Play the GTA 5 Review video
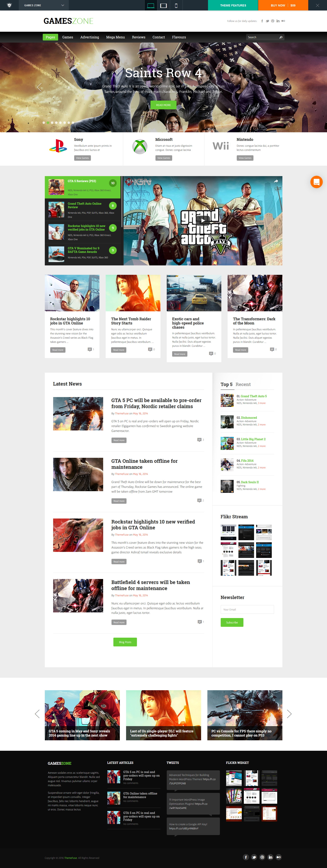 coord(203,221)
